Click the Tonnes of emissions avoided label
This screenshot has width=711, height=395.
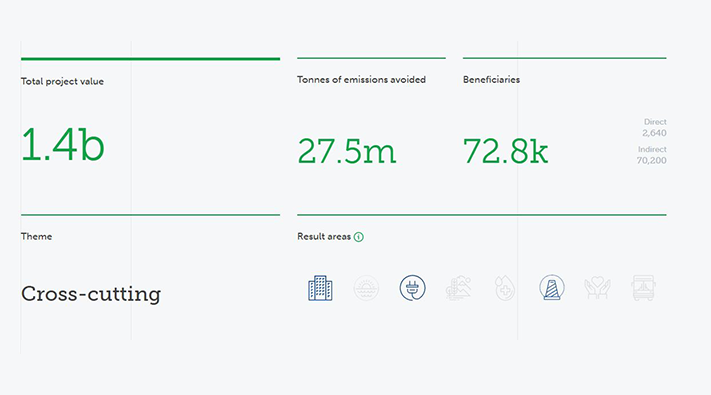pos(361,80)
